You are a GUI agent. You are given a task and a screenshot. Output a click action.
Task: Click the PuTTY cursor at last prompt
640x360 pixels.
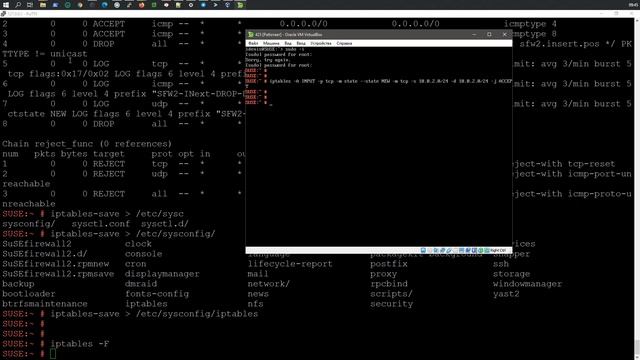53,354
